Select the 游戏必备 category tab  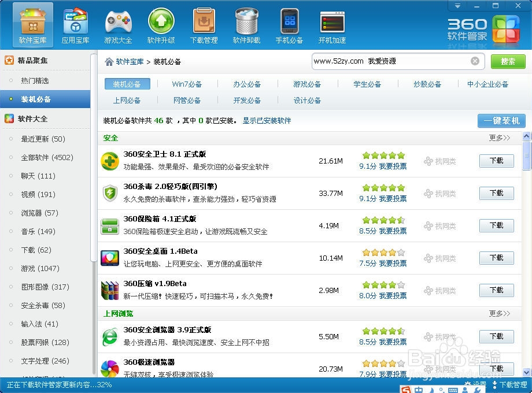(306, 84)
